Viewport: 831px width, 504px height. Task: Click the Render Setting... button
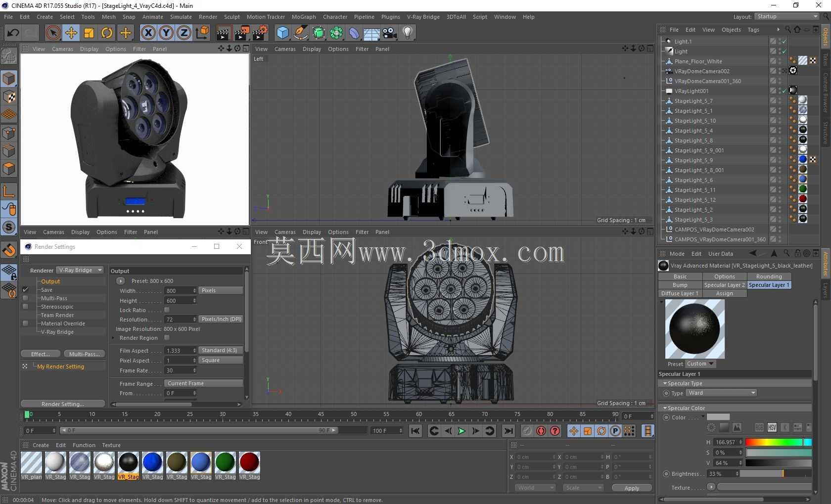click(63, 404)
